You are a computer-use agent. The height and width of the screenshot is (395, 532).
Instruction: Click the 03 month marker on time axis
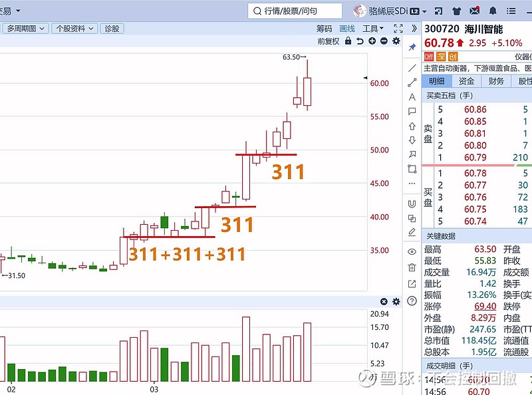click(x=154, y=389)
